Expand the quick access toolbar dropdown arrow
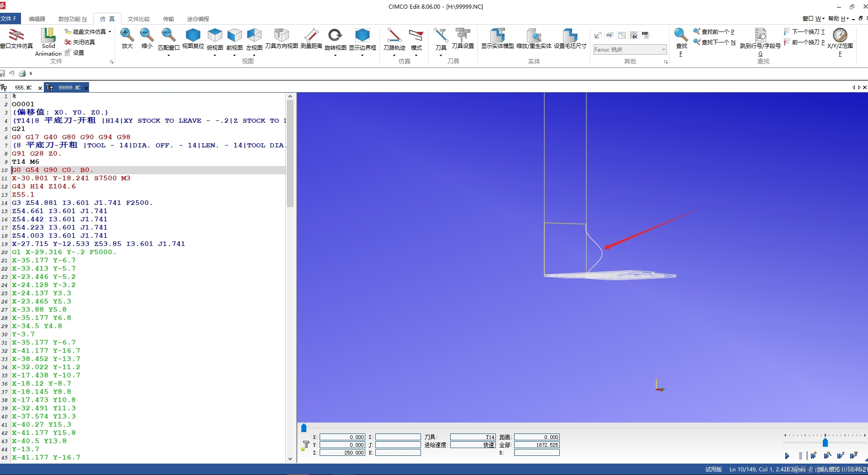Image resolution: width=868 pixels, height=475 pixels. pos(31,73)
